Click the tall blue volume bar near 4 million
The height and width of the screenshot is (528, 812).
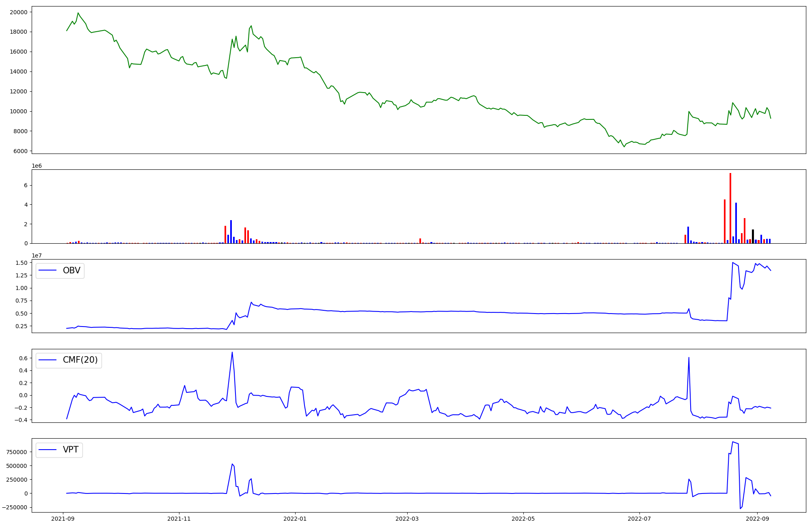click(x=736, y=223)
